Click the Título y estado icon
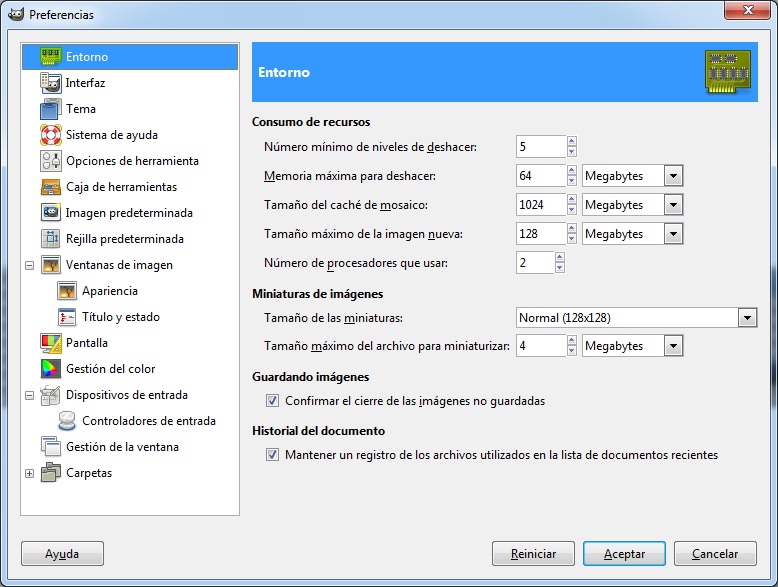778x587 pixels. tap(67, 317)
